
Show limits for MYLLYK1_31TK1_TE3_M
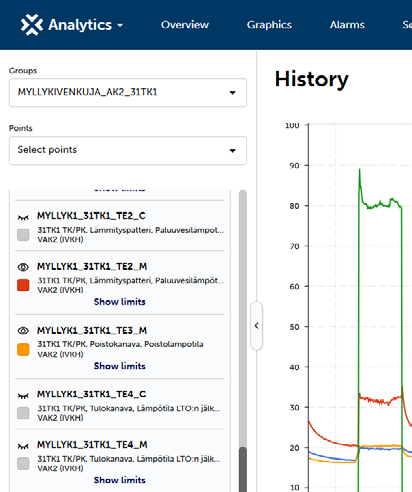tap(120, 366)
